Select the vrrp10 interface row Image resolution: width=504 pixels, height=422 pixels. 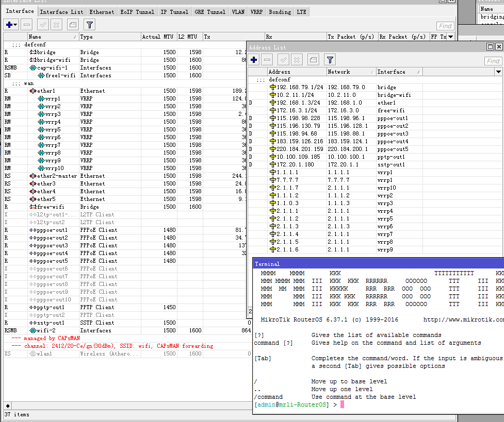tap(125, 168)
